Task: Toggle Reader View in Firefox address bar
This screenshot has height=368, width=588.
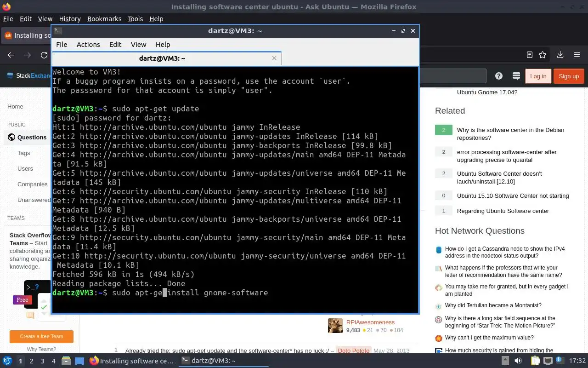Action: pos(529,55)
